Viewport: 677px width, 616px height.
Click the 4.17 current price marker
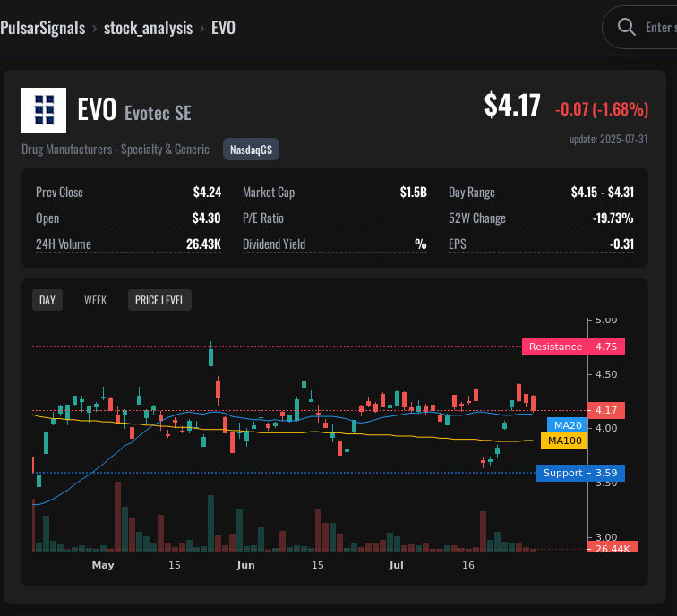(x=606, y=410)
